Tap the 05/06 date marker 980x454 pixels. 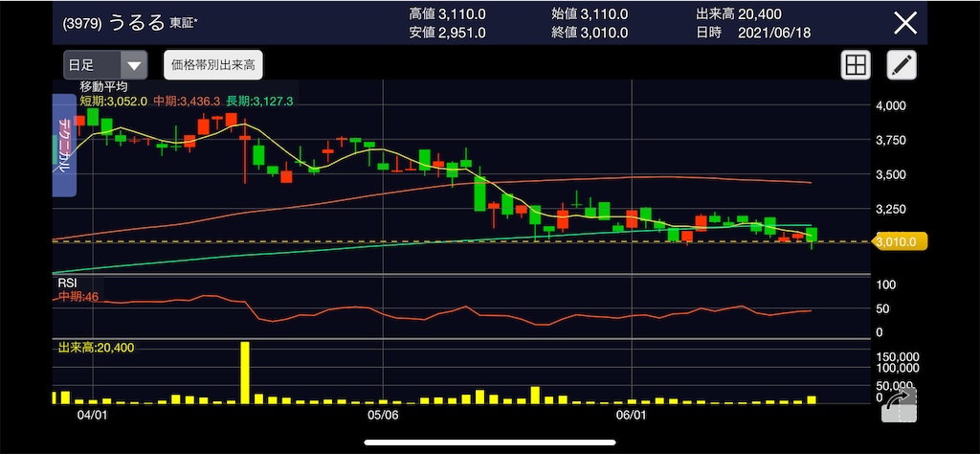[383, 414]
